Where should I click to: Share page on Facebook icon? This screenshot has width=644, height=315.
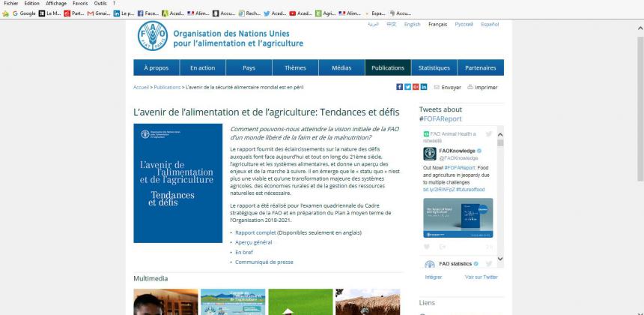click(399, 87)
